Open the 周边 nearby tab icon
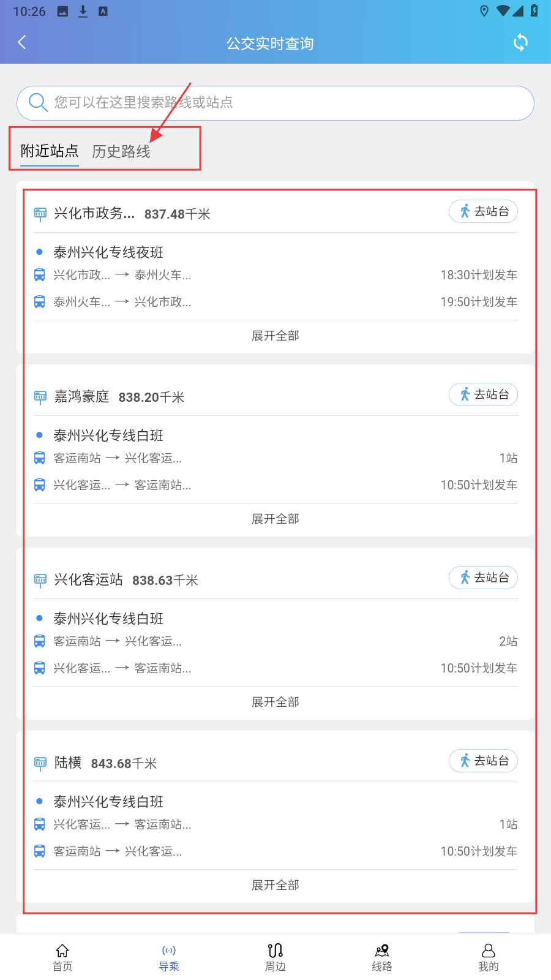The image size is (551, 980). tap(275, 951)
